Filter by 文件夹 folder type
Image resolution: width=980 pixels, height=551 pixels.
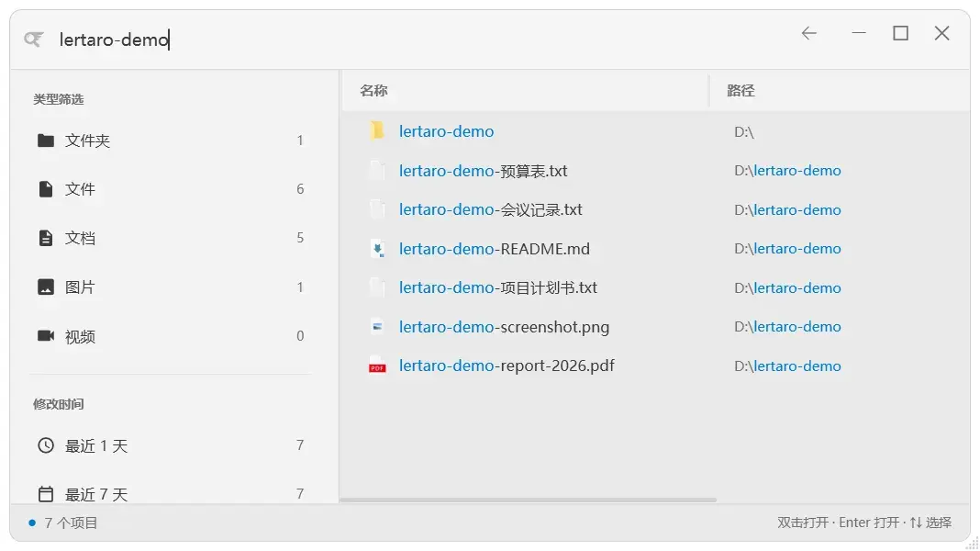(x=170, y=141)
